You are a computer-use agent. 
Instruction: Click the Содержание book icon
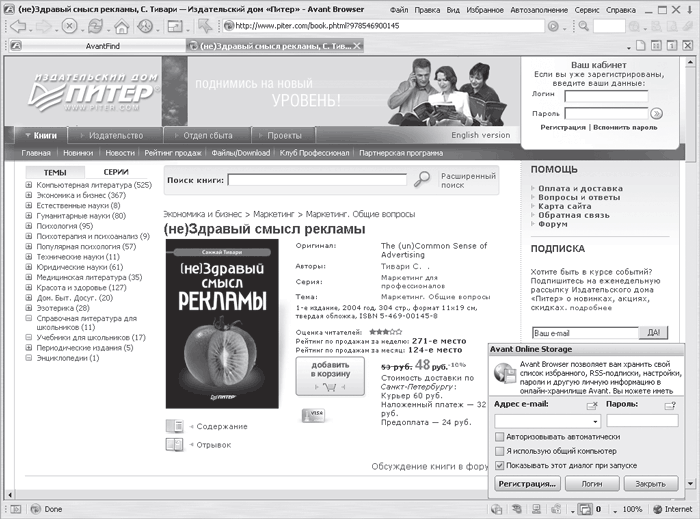click(x=174, y=427)
